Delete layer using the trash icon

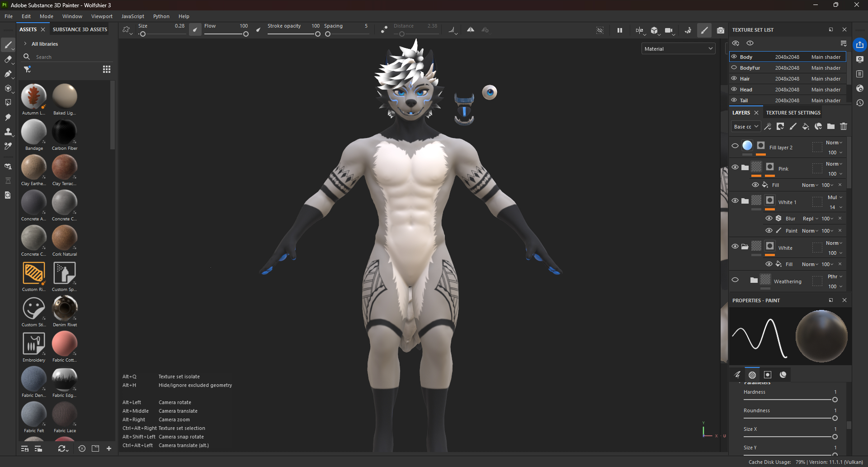tap(844, 127)
